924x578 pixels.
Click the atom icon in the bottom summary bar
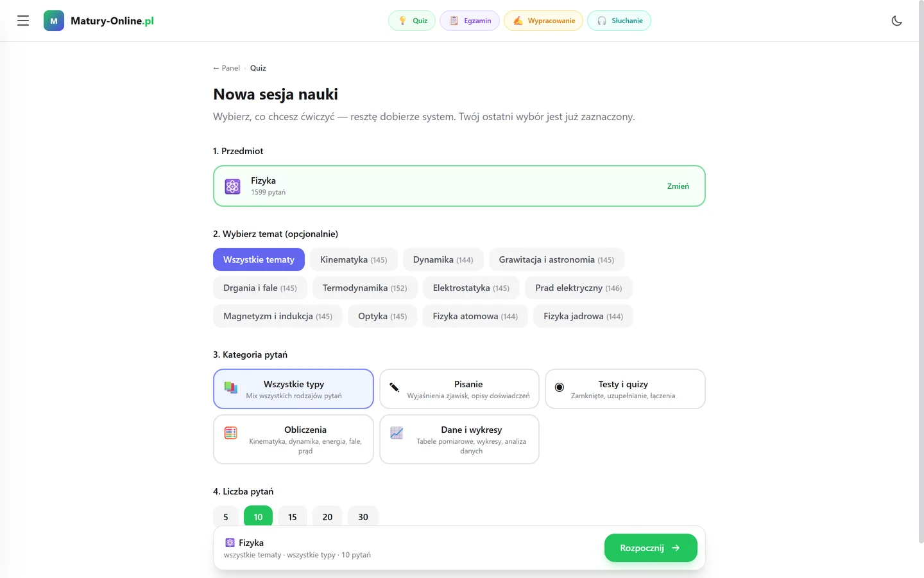[x=230, y=543]
